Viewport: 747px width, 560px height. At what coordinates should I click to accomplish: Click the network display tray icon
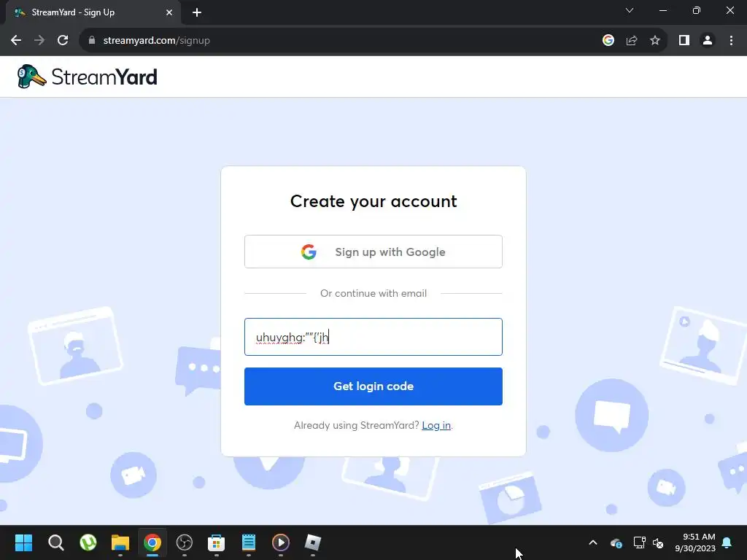point(639,542)
